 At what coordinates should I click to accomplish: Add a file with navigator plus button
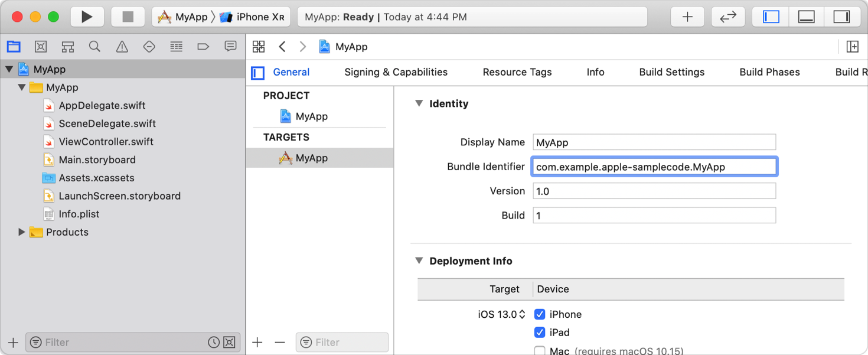13,343
